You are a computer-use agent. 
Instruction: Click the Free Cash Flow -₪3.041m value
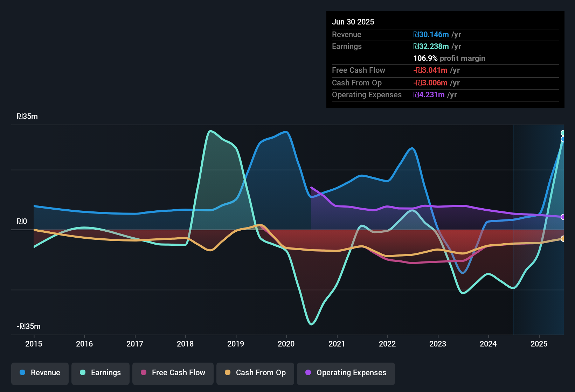[x=430, y=70]
